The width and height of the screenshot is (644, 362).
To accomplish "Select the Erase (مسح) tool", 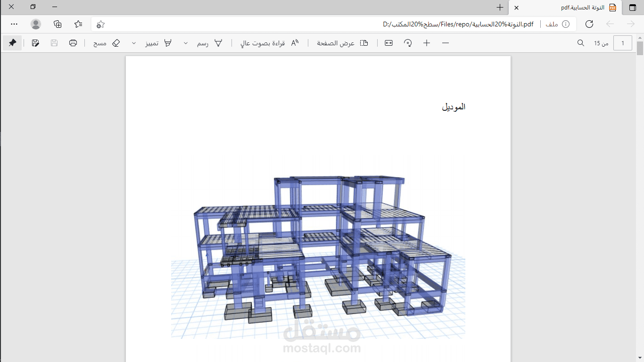I will [x=107, y=43].
